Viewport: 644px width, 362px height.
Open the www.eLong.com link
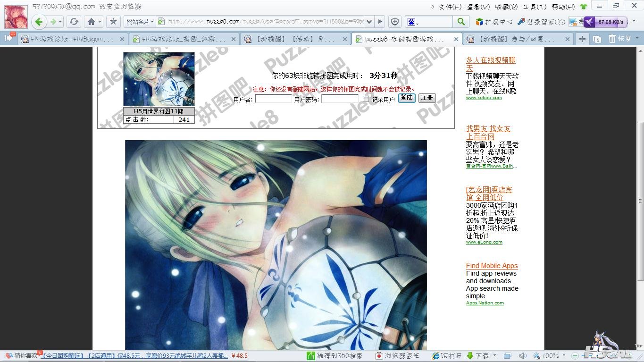click(484, 242)
